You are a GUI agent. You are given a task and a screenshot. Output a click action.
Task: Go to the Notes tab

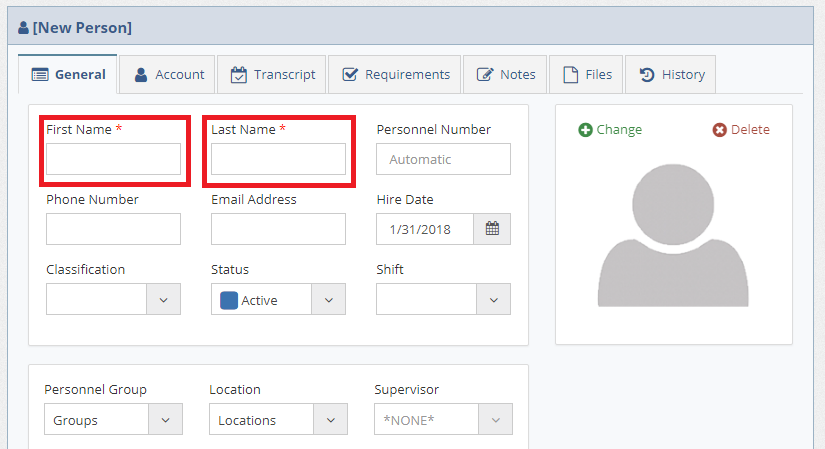click(506, 74)
